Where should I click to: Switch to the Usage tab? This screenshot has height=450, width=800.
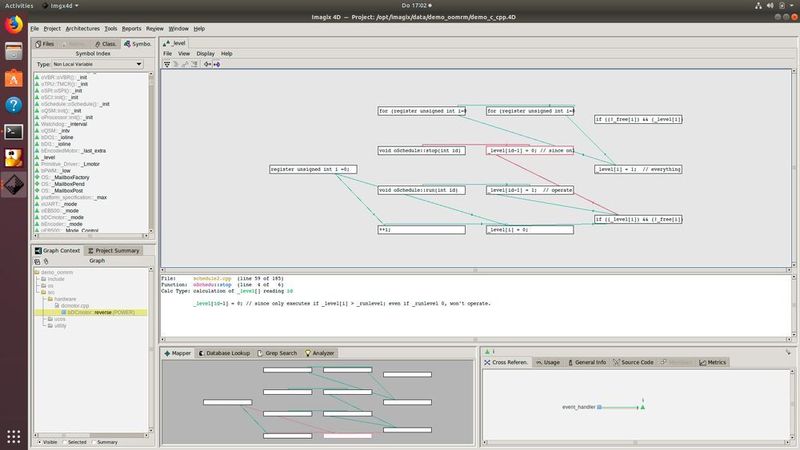[548, 362]
